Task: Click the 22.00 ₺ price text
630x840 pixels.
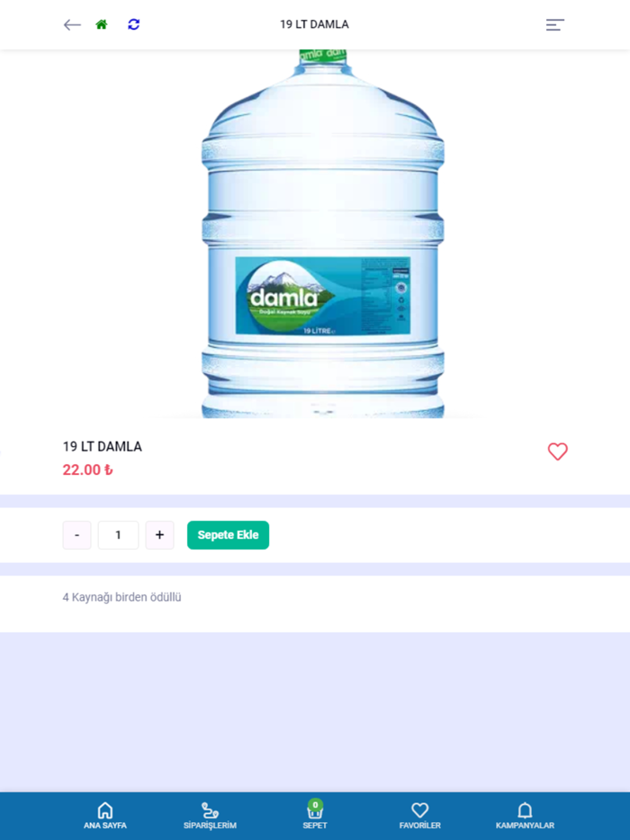Action: 87,469
